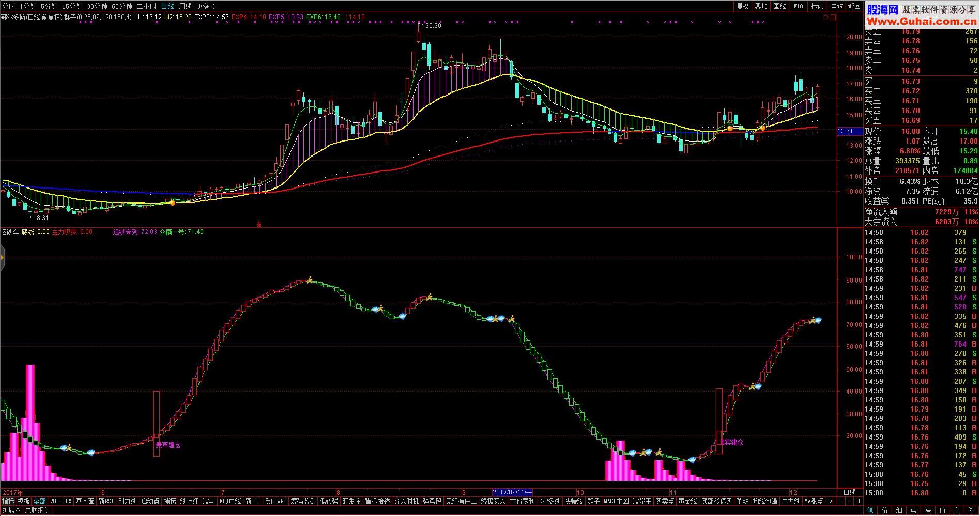Select the 15分钟 period

click(x=72, y=6)
